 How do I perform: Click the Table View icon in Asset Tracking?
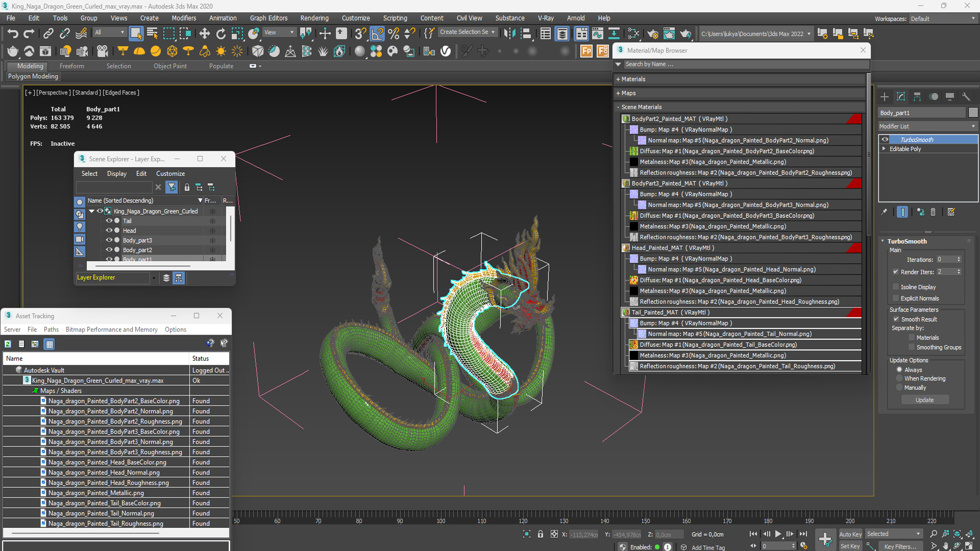pyautogui.click(x=50, y=344)
